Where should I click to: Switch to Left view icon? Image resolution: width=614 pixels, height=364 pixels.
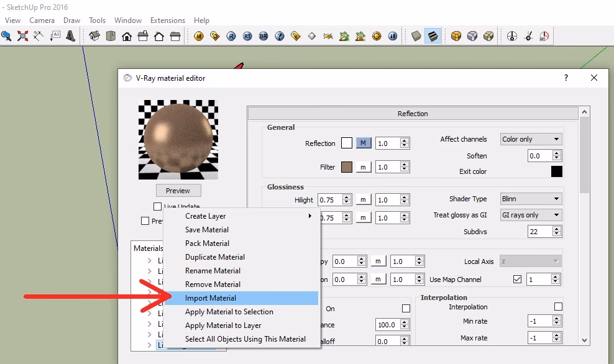[175, 37]
